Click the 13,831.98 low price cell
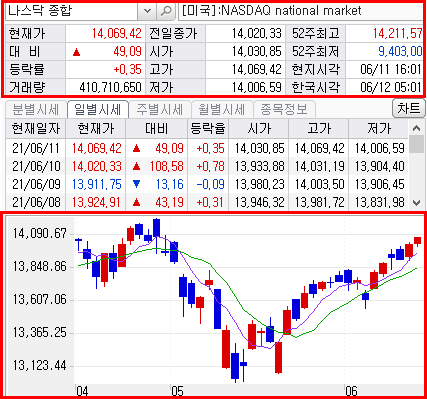 pos(379,202)
